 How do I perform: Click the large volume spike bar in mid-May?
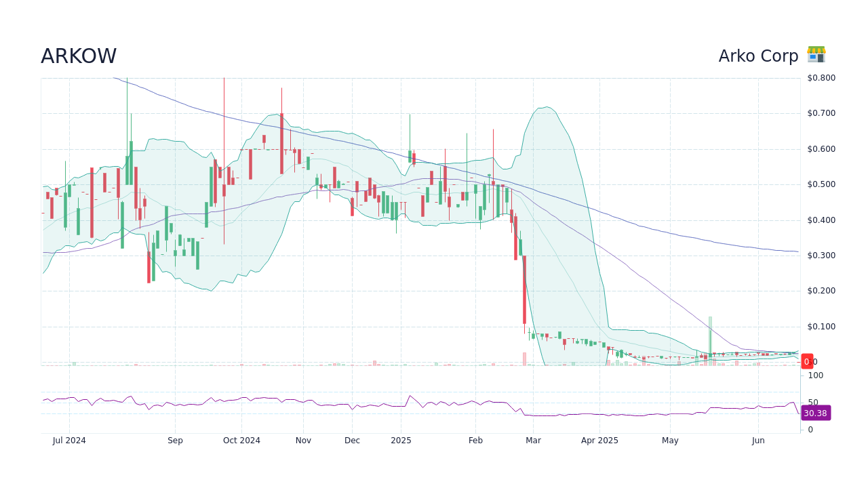(x=709, y=332)
